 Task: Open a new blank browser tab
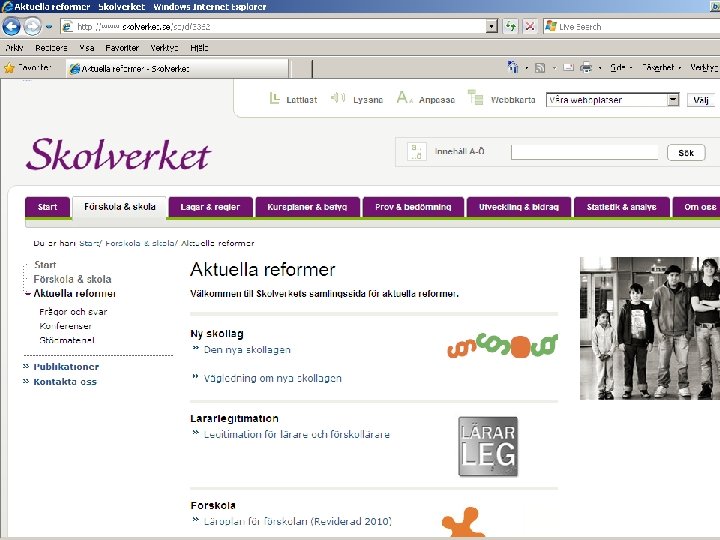click(x=300, y=69)
